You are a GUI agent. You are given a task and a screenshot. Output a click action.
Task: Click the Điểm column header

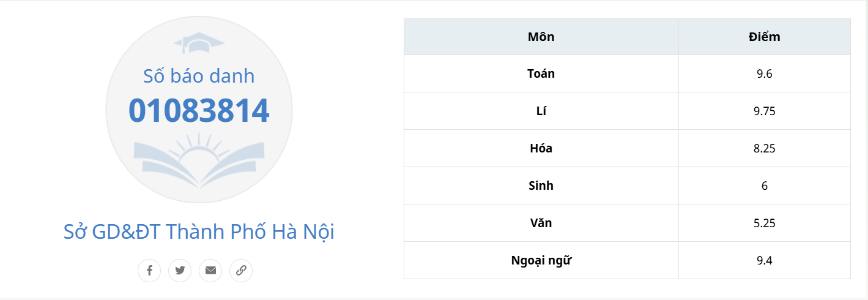(764, 37)
